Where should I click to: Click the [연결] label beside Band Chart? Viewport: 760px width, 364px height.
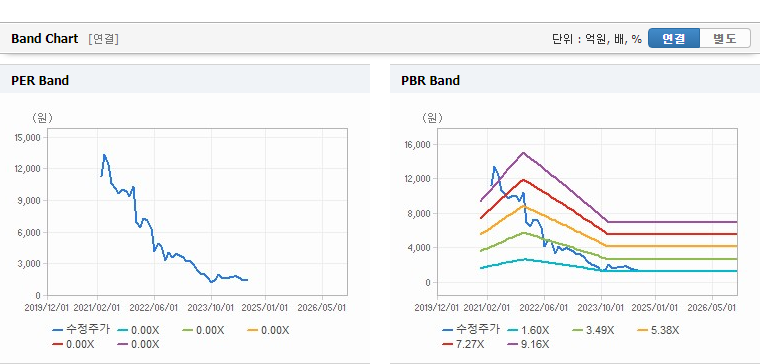103,39
